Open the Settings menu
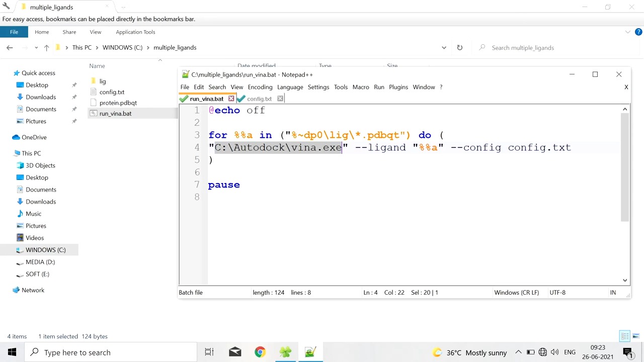The width and height of the screenshot is (644, 362). [x=318, y=87]
